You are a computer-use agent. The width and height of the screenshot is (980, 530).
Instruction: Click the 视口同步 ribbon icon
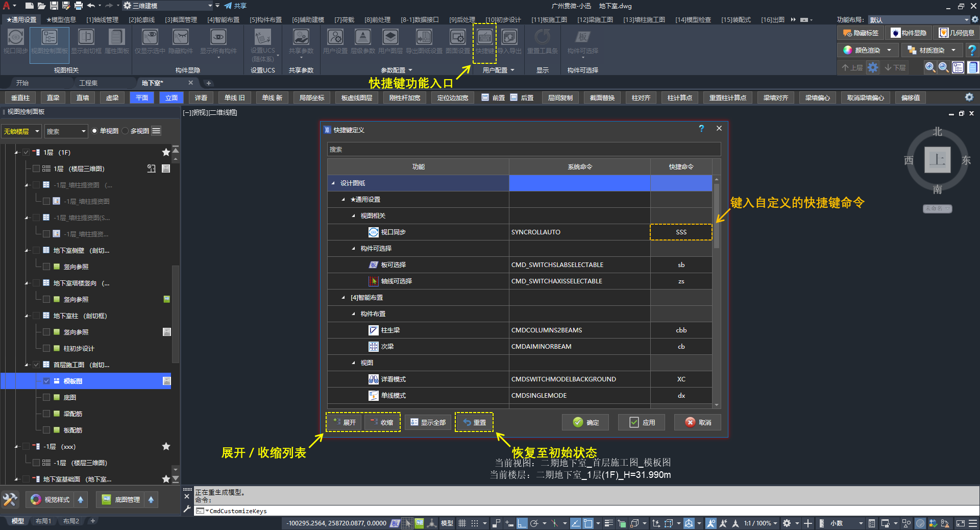(x=15, y=41)
